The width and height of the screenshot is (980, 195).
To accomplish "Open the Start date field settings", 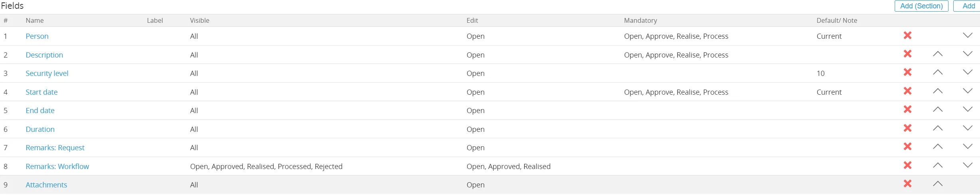I will [x=41, y=92].
